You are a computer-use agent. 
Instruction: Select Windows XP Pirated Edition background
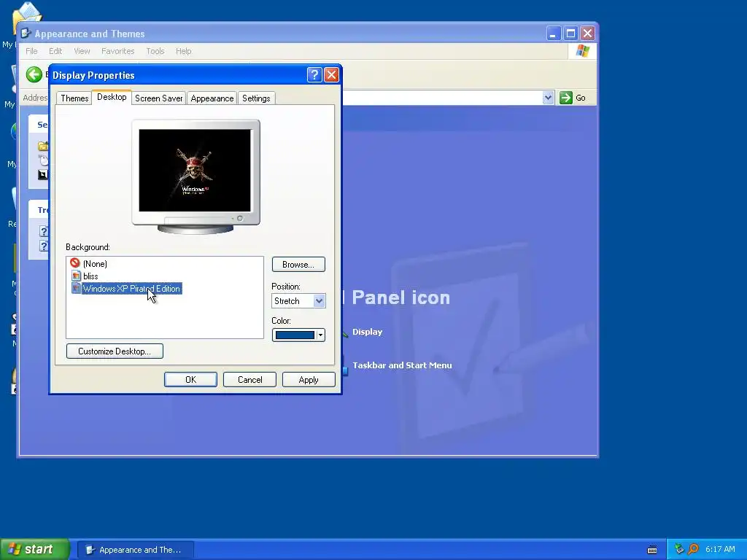[131, 289]
